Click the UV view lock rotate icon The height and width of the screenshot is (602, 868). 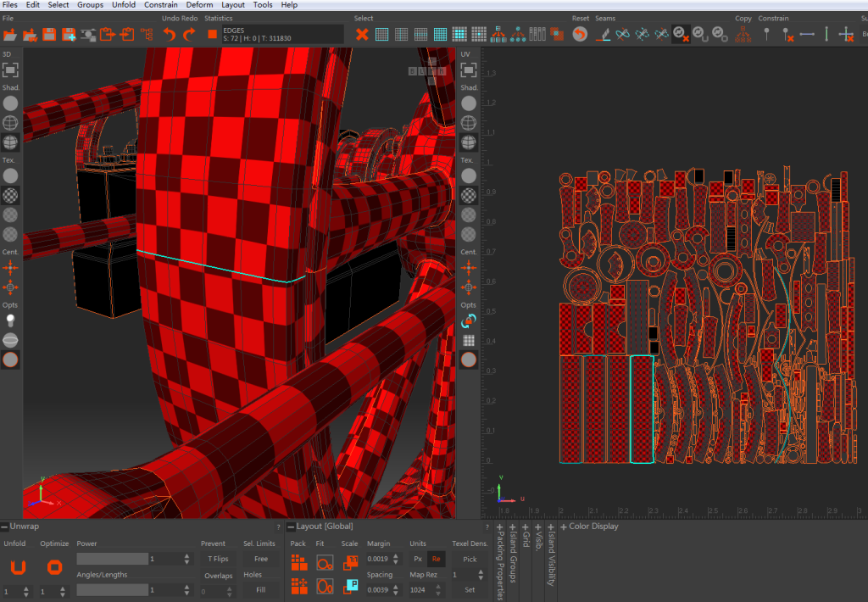pyautogui.click(x=468, y=321)
